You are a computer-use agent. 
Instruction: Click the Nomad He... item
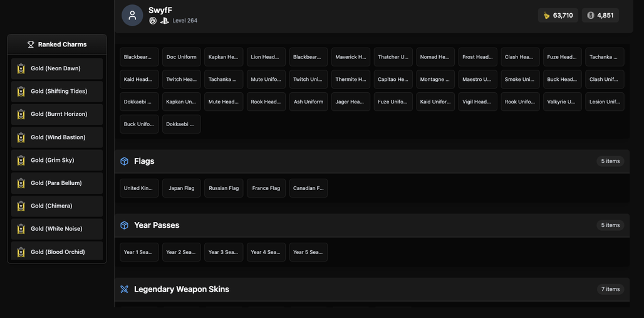coord(435,57)
